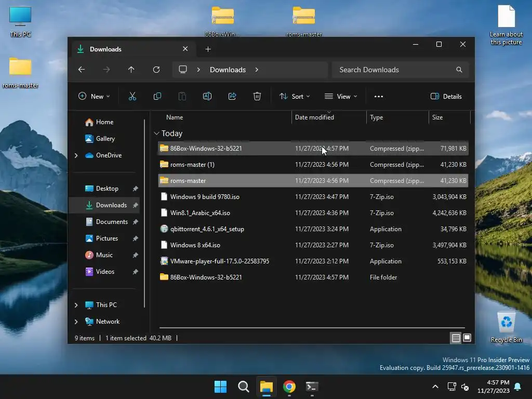The image size is (532, 399).
Task: Close the Downloads tab
Action: (185, 49)
